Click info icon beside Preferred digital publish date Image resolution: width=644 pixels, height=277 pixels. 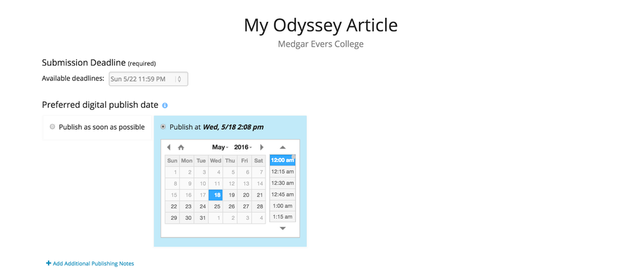tap(165, 105)
